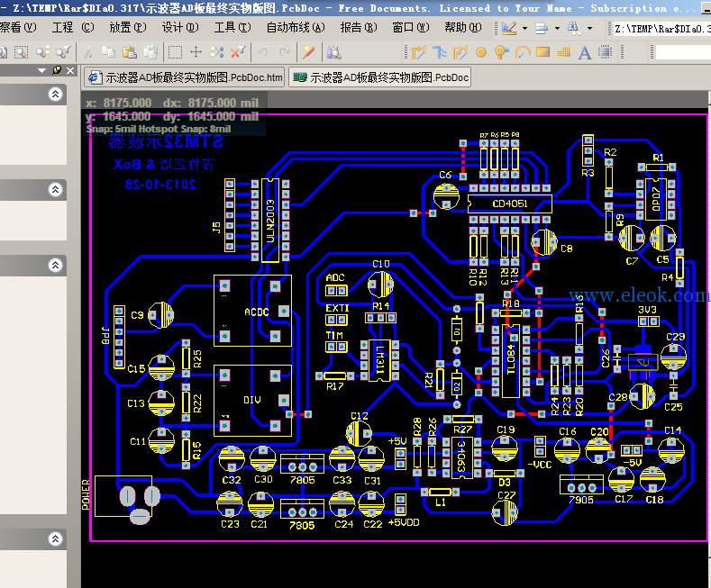
Task: Open the side panel dropdown arrow
Action: 42,70
